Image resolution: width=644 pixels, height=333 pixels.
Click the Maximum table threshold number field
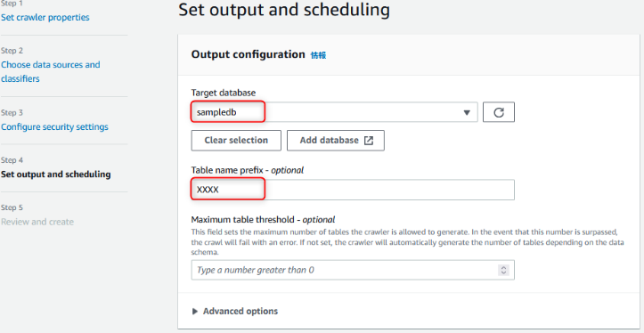(353, 270)
